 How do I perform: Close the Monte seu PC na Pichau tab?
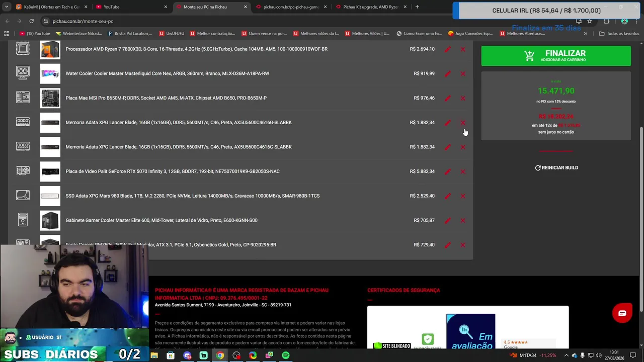click(x=246, y=7)
